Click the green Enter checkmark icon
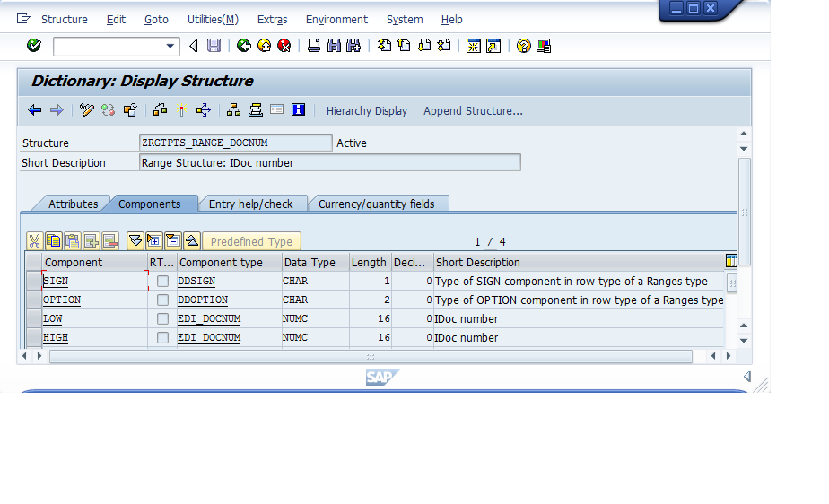 click(34, 46)
